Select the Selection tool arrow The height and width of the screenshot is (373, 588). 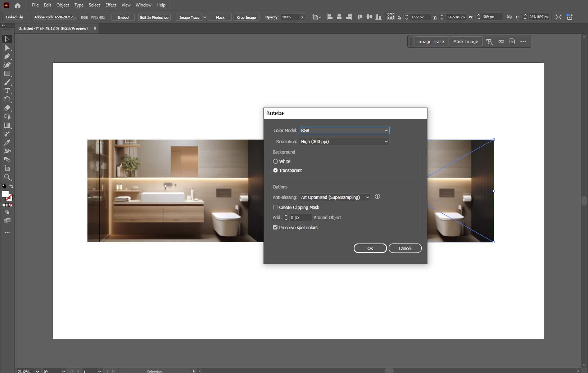pyautogui.click(x=7, y=39)
